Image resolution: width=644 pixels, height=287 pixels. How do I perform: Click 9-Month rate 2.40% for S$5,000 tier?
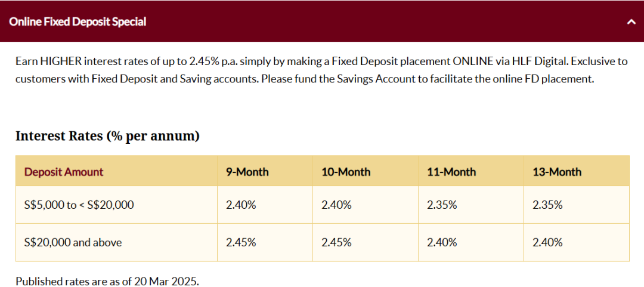coord(241,205)
